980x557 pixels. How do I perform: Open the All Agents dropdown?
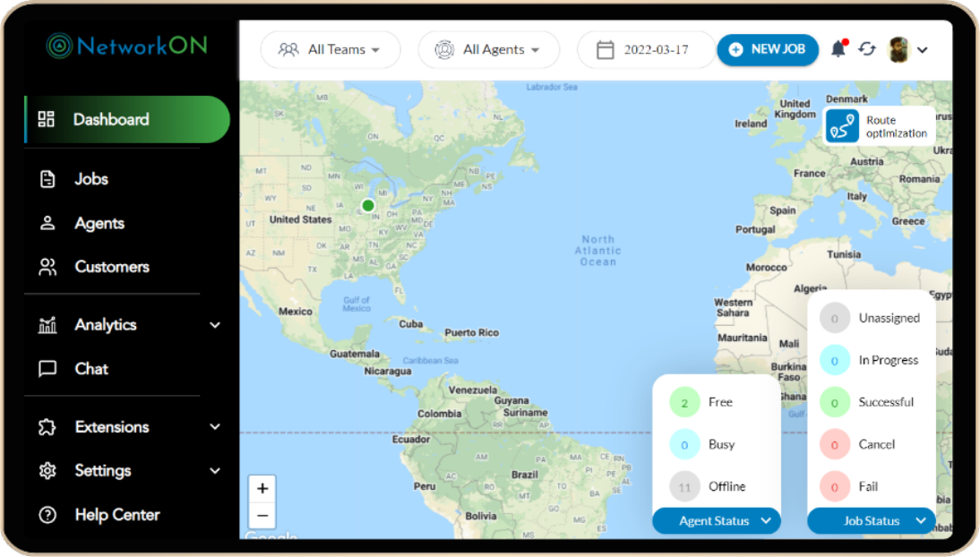[x=488, y=50]
